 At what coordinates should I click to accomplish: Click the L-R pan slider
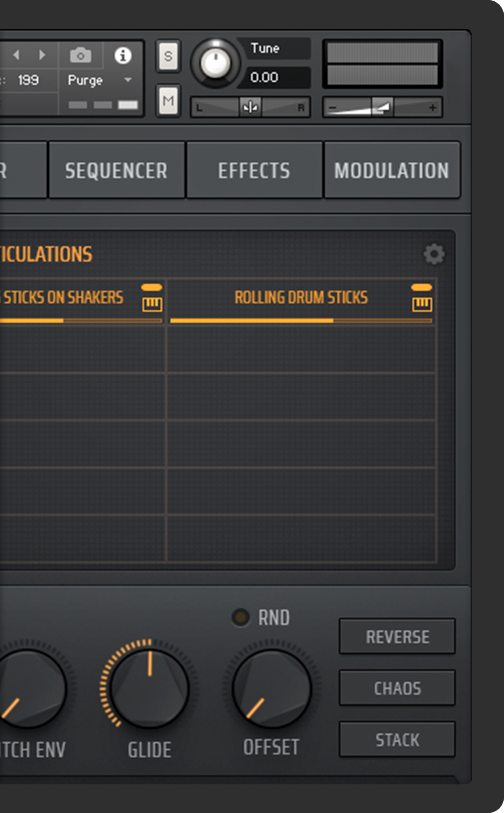(250, 107)
